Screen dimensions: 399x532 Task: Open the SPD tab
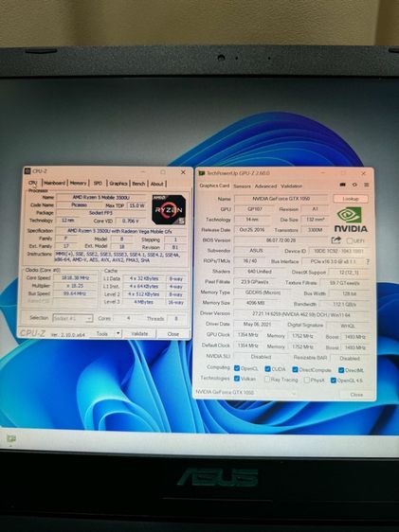tap(98, 184)
